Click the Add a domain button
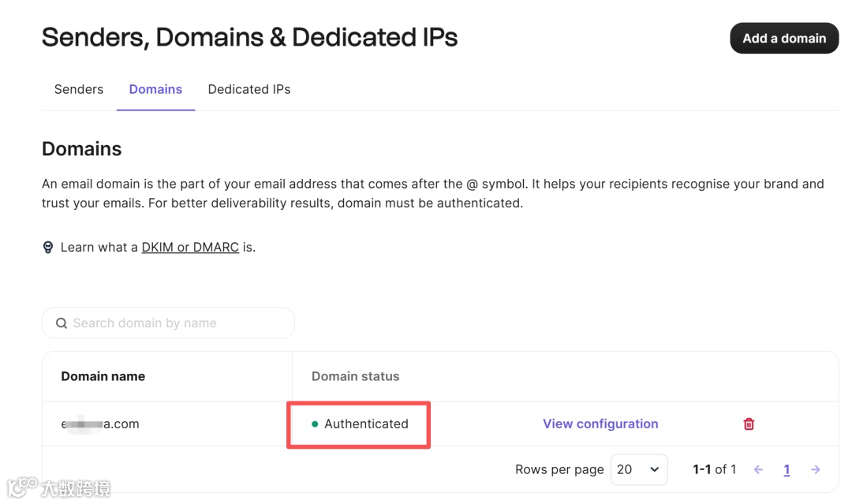 point(783,38)
